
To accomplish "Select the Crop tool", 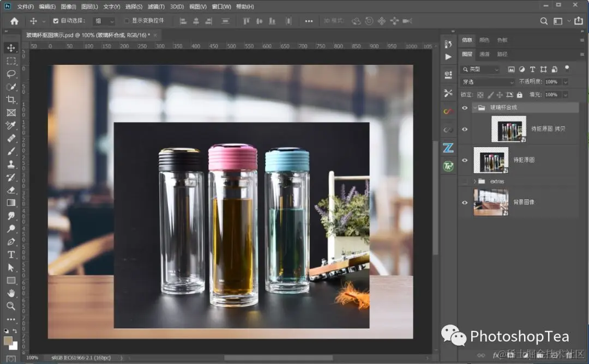I will 11,99.
